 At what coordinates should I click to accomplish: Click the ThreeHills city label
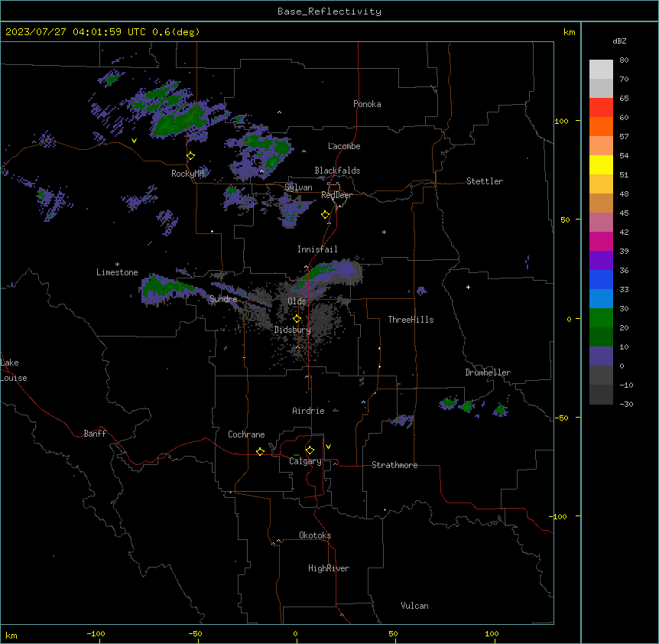click(411, 320)
